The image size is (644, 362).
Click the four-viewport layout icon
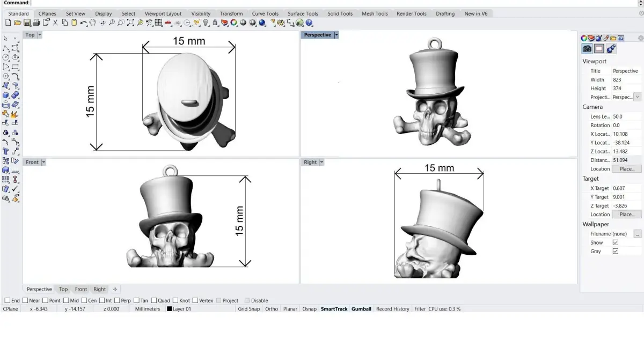coord(158,23)
